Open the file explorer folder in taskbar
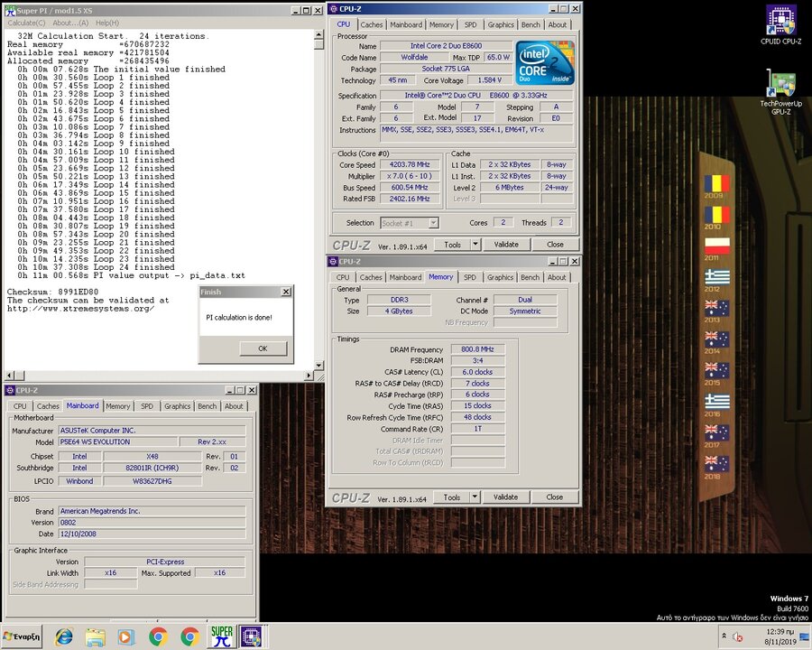The image size is (812, 650). (96, 636)
